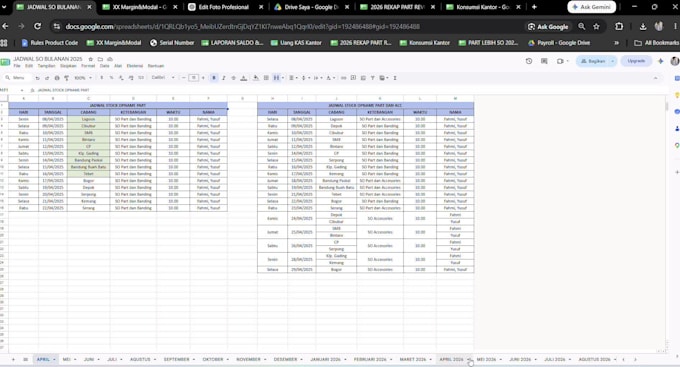680x367 pixels.
Task: Open text rotation dropdown
Action: click(x=330, y=78)
